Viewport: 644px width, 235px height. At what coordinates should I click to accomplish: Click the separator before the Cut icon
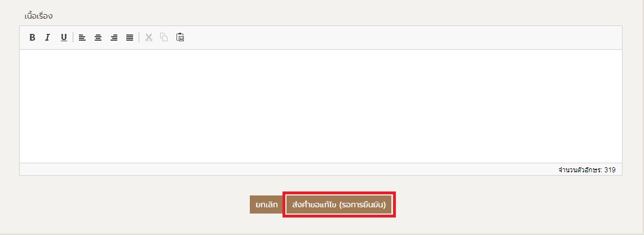(x=139, y=37)
